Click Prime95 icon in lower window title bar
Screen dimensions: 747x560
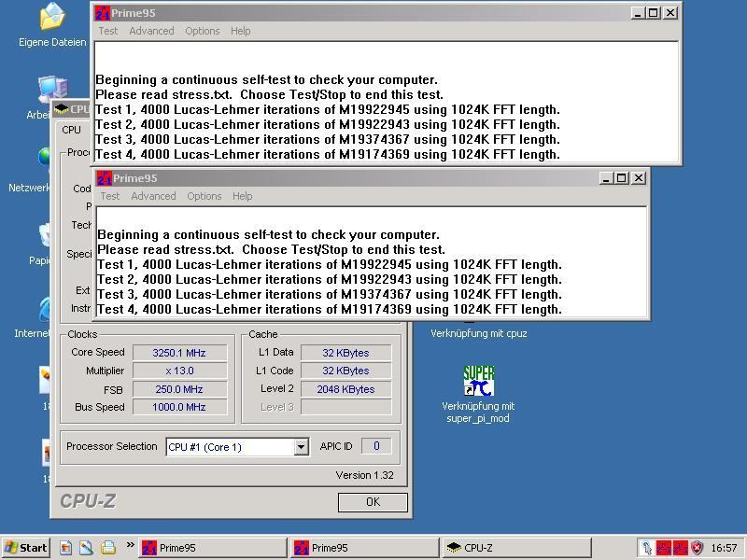(x=105, y=178)
